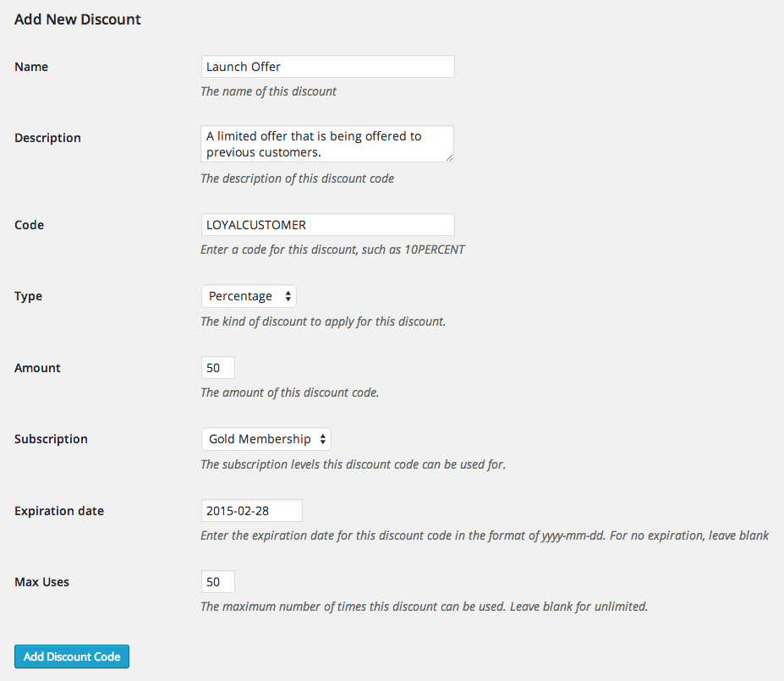Screen dimensions: 784x681
Task: Select the Max Uses input box
Action: click(x=218, y=582)
